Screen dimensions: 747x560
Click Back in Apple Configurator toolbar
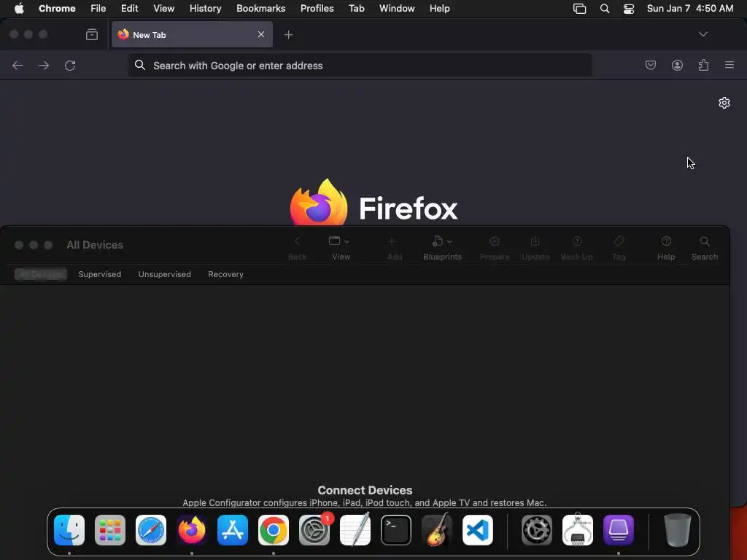pos(298,248)
